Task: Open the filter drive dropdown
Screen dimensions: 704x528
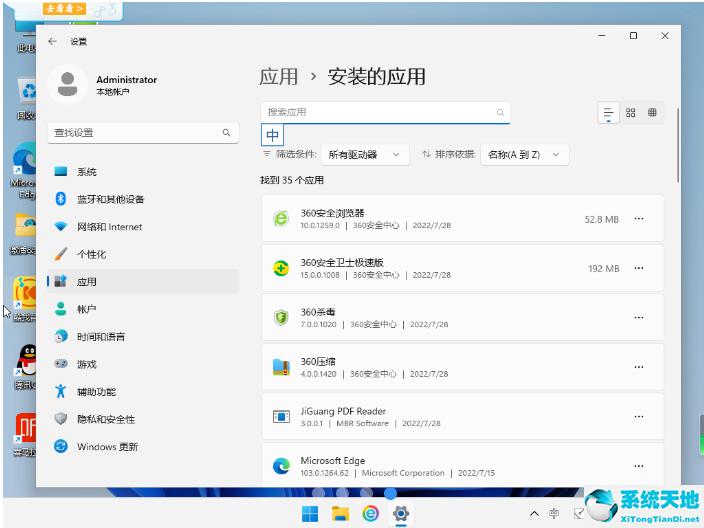Action: [x=365, y=154]
